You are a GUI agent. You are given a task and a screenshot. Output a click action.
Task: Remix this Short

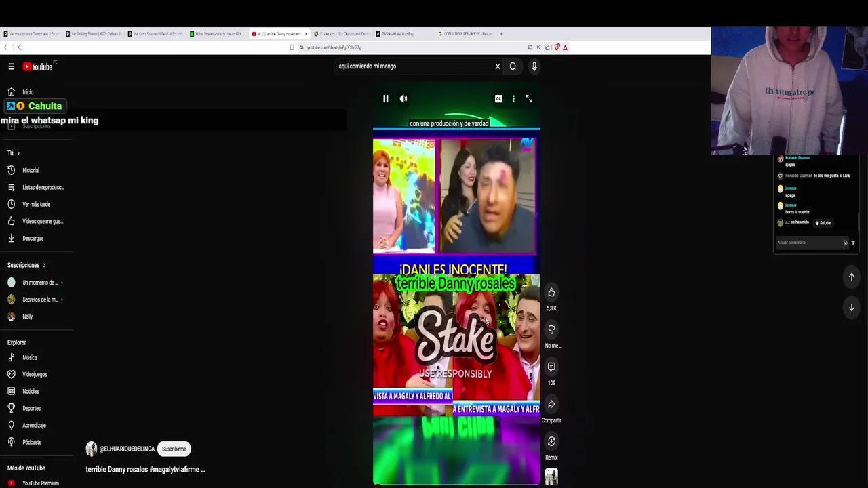pyautogui.click(x=551, y=441)
